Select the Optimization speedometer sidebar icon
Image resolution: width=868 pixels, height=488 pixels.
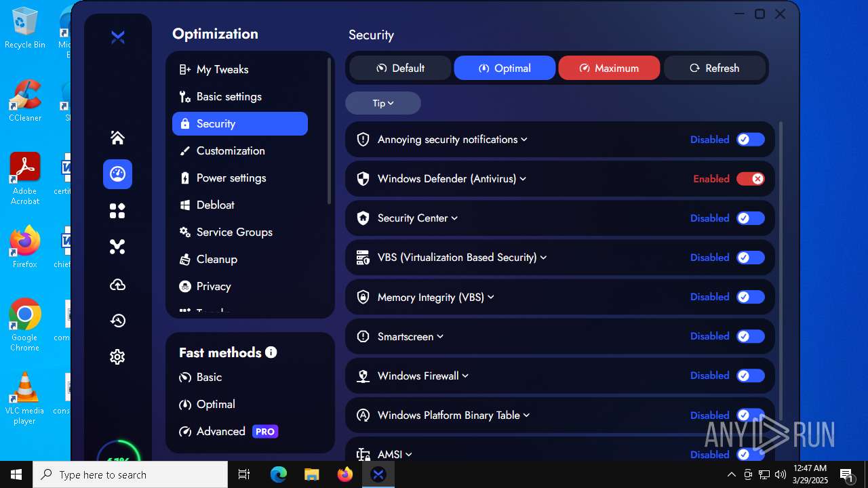(x=117, y=174)
